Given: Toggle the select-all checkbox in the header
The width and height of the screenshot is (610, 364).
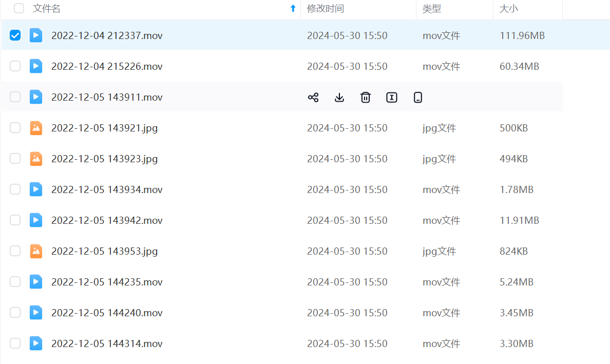Looking at the screenshot, I should (19, 8).
